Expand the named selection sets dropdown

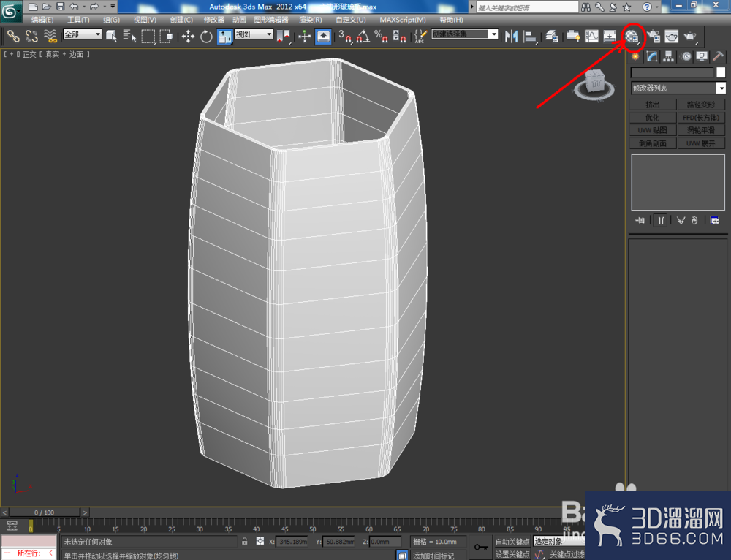click(493, 34)
